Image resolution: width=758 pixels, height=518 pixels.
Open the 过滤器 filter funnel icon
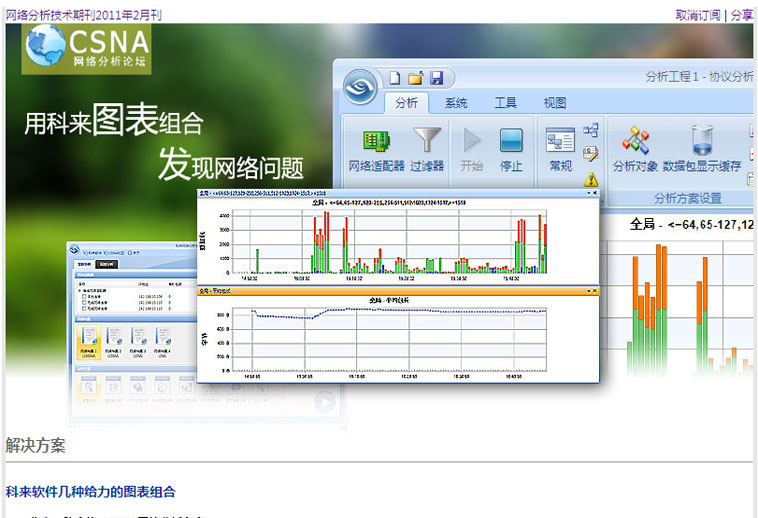tap(429, 142)
